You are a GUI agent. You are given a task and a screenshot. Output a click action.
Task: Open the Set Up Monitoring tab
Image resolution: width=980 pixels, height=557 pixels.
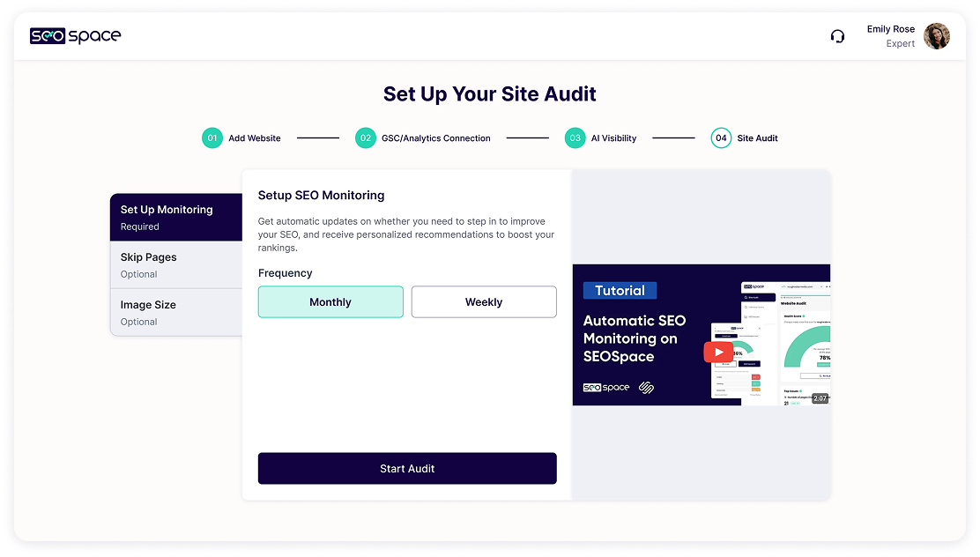point(176,217)
